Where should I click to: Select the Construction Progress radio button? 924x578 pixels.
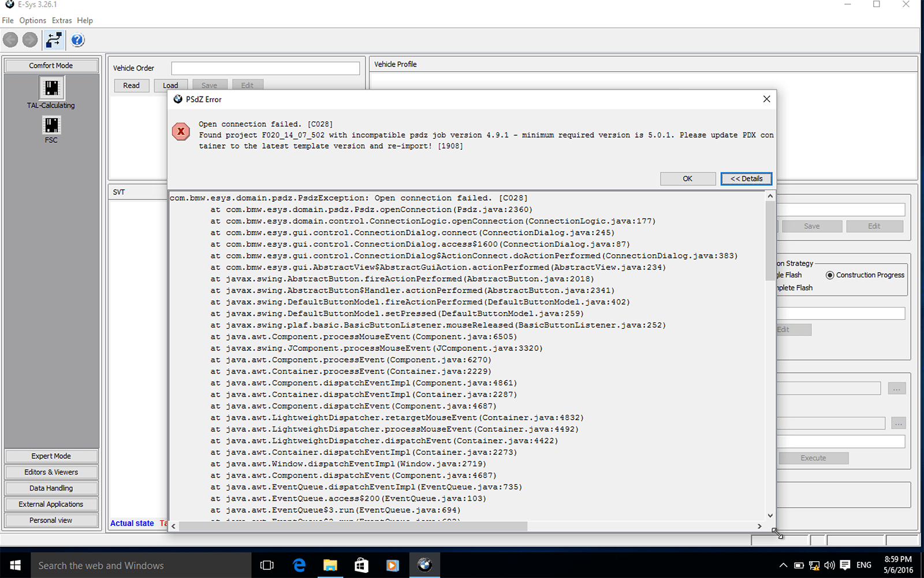(830, 275)
